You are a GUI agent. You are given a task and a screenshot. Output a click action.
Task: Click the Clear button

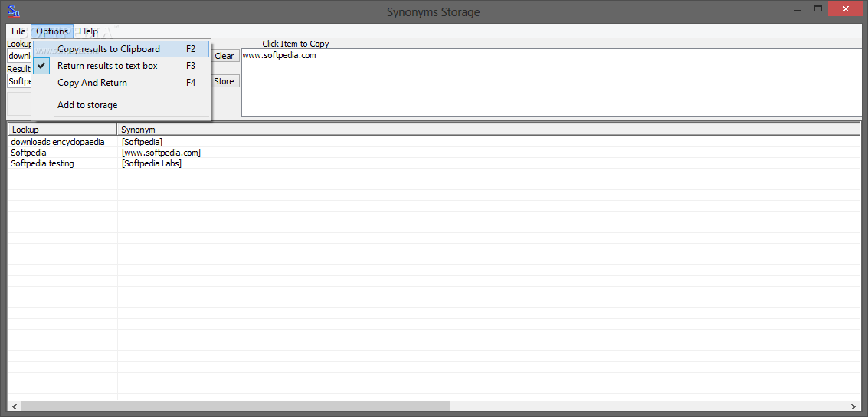[x=224, y=56]
